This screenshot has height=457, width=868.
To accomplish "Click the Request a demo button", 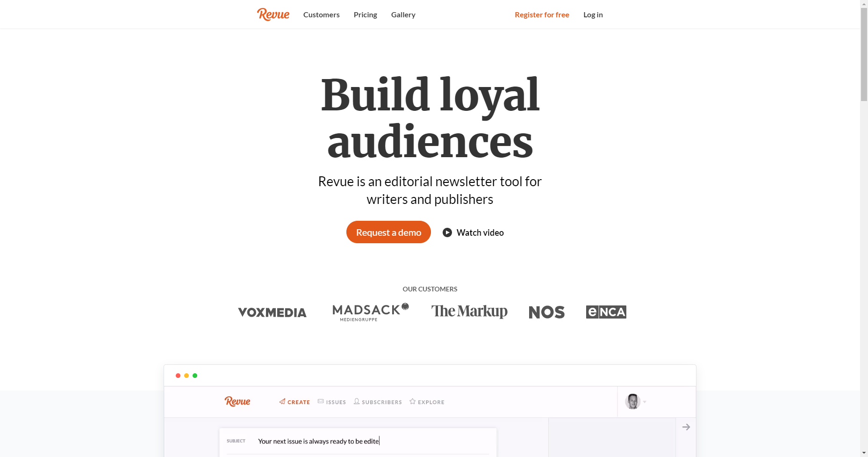I will (x=388, y=232).
